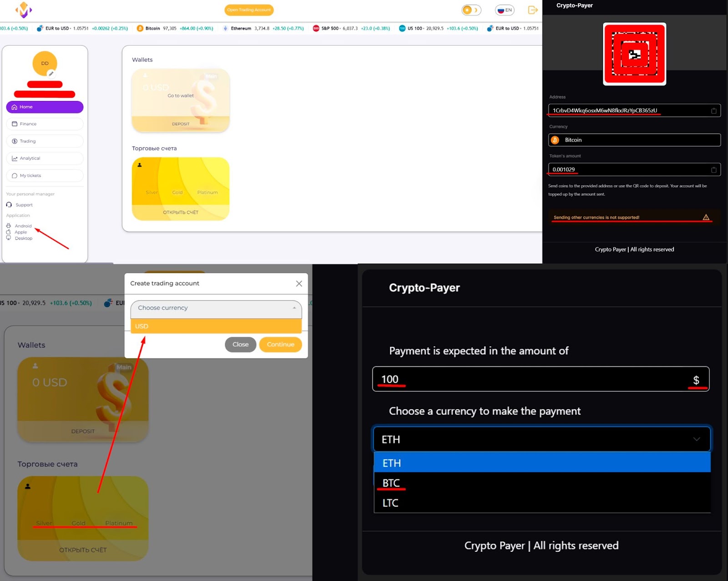Viewport: 728px width, 581px height.
Task: Open the ETH payment currency dropdown
Action: pyautogui.click(x=541, y=439)
